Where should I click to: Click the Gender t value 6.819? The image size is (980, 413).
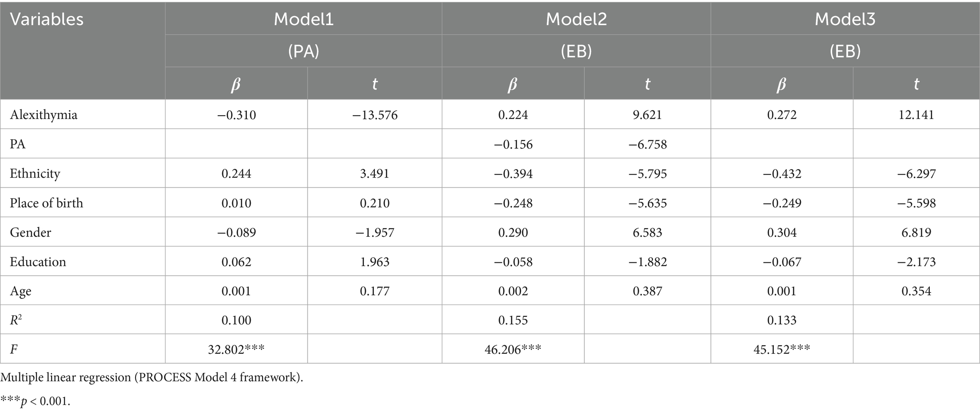point(916,232)
